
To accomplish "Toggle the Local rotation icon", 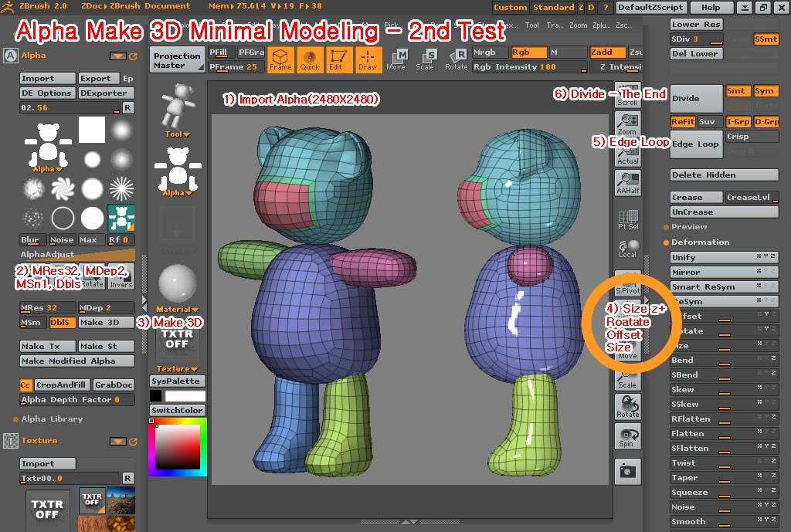I will [627, 248].
